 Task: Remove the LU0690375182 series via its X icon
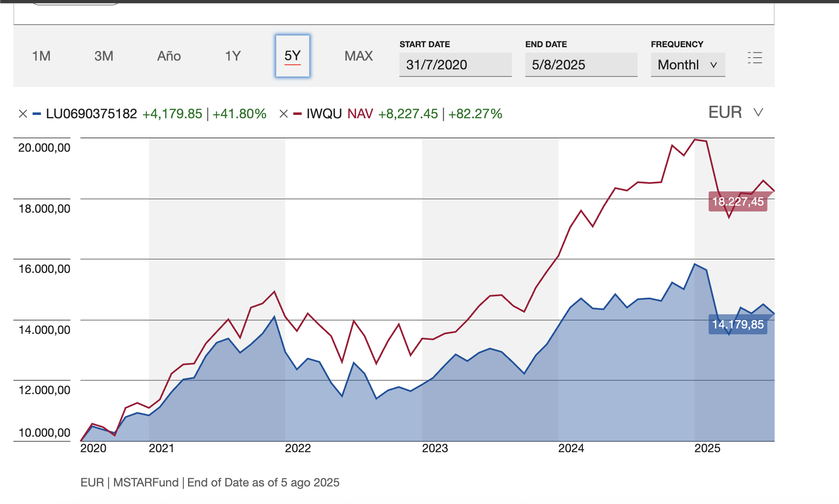[x=23, y=114]
